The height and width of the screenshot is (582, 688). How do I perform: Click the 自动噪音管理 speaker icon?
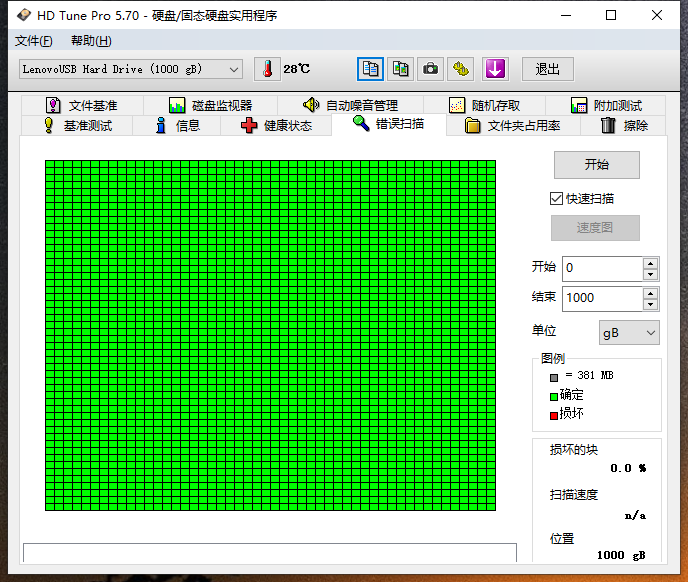[311, 105]
